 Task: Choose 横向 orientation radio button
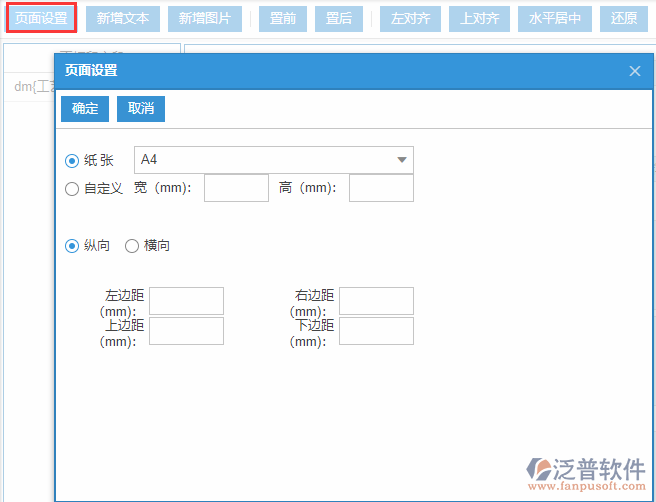point(132,246)
